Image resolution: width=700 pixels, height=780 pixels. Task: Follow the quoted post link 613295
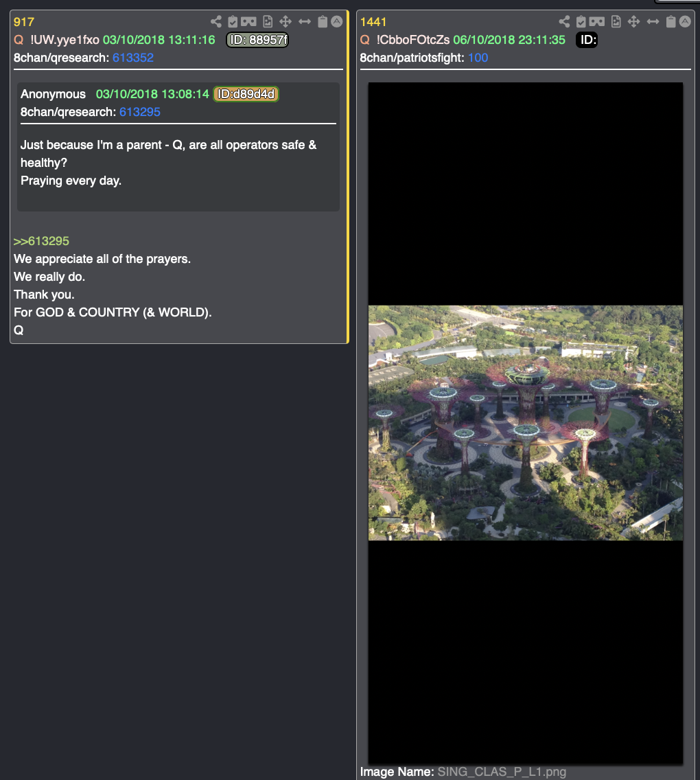(140, 112)
